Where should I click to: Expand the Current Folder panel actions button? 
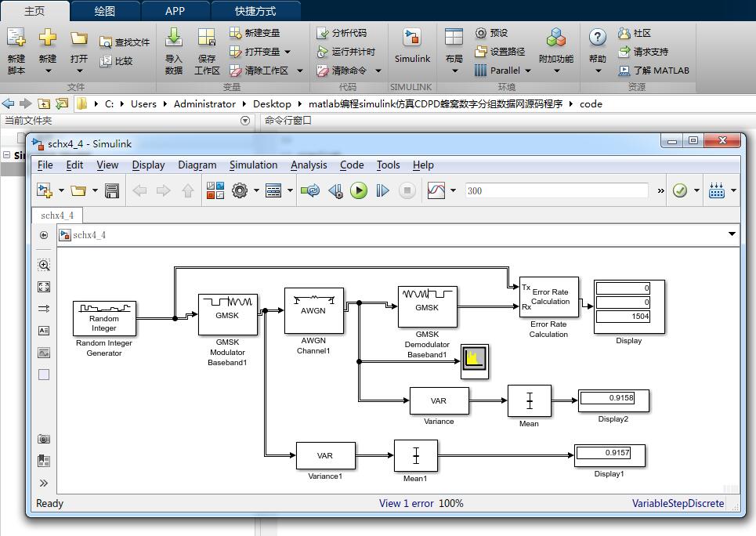click(245, 121)
